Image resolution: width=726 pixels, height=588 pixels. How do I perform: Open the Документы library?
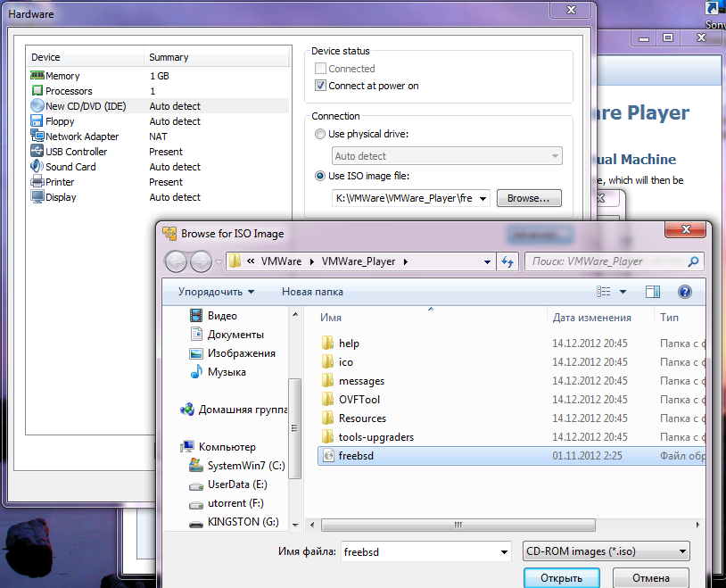tap(227, 334)
